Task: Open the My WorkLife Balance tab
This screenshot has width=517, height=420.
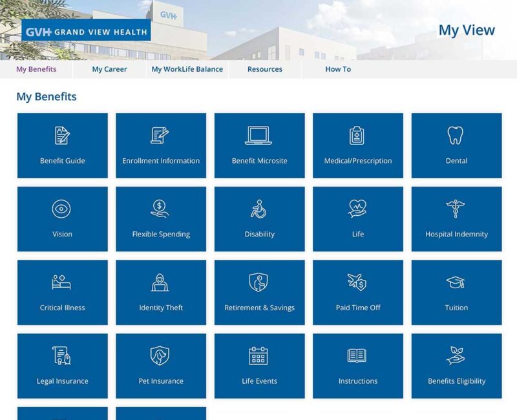Action: pos(187,69)
